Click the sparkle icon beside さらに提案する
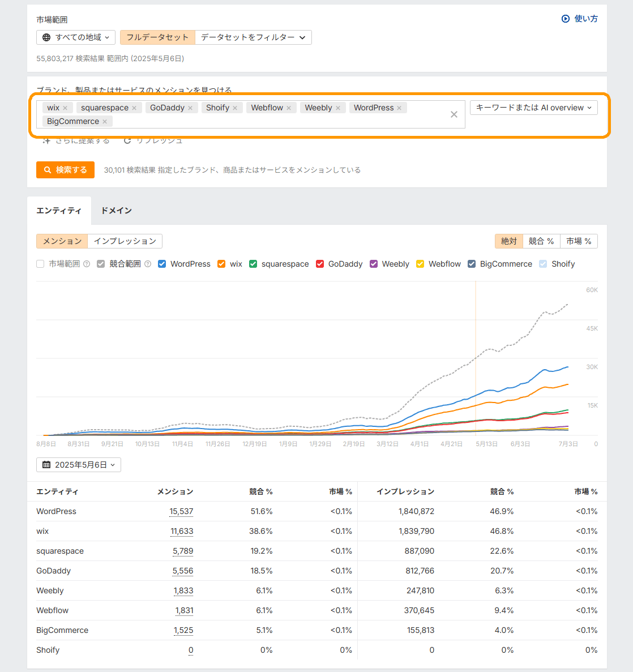Image resolution: width=633 pixels, height=672 pixels. 47,140
